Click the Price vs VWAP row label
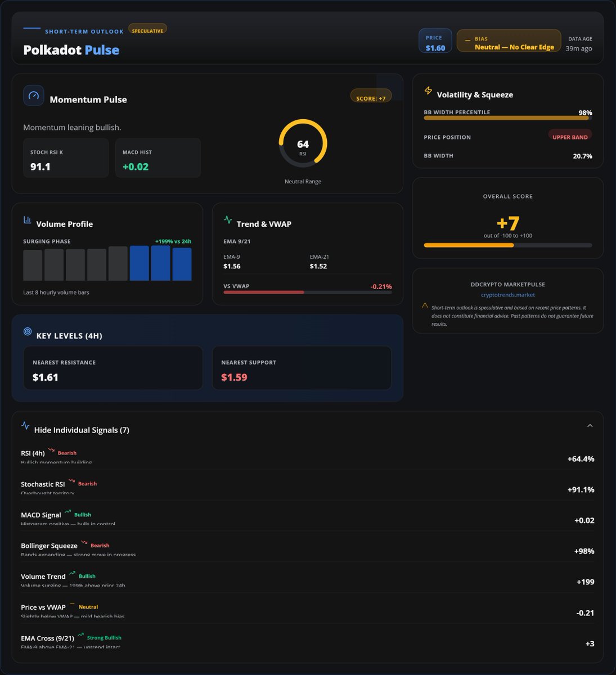616x675 pixels. (x=43, y=607)
